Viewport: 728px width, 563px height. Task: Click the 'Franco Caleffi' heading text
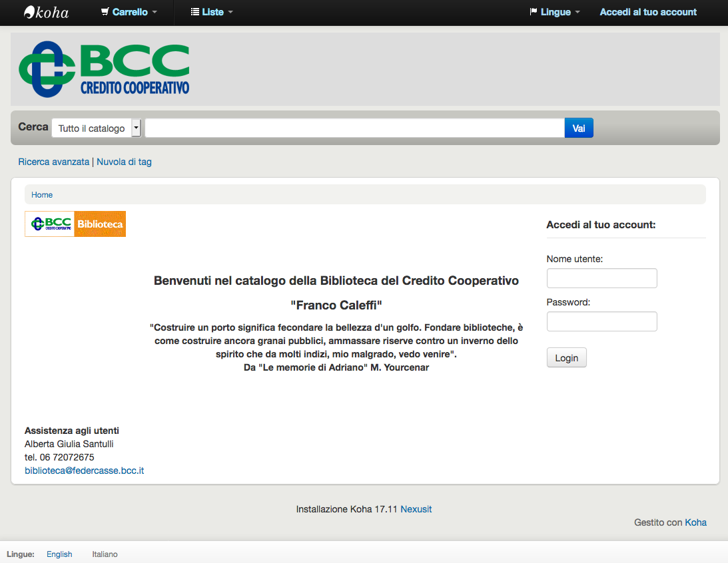tap(336, 305)
